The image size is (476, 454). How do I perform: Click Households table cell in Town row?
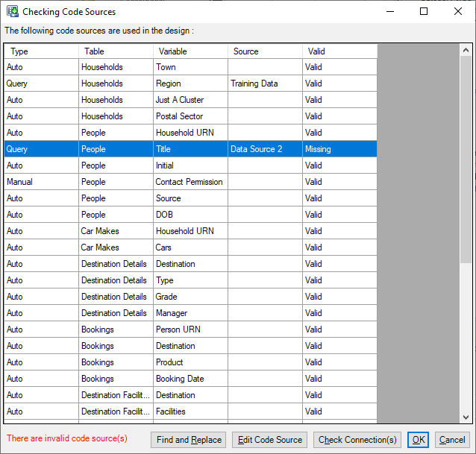(x=116, y=67)
